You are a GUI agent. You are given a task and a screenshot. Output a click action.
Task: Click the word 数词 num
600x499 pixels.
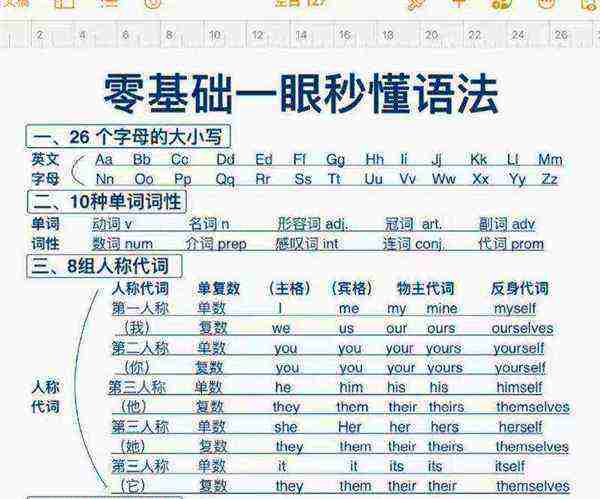pyautogui.click(x=122, y=244)
